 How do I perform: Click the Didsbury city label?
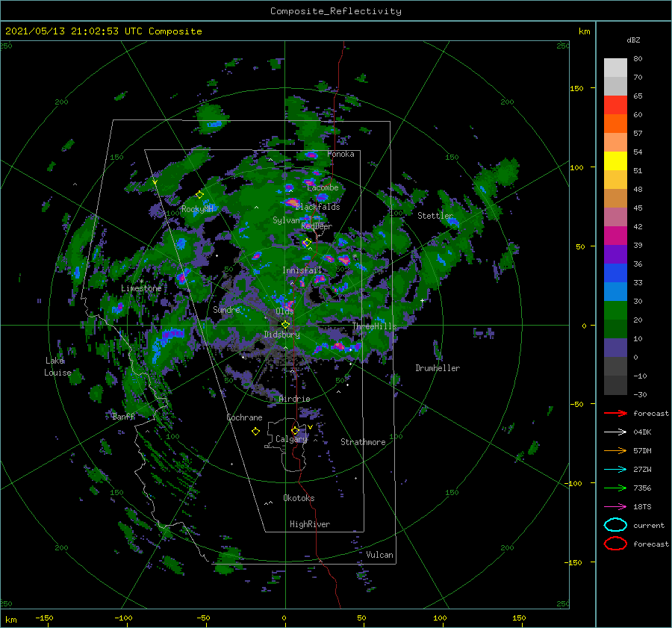[x=282, y=335]
